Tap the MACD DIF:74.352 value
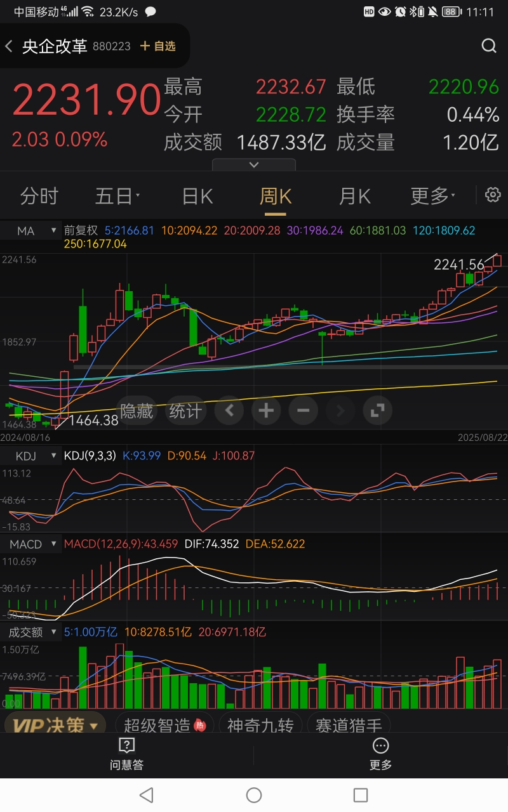The width and height of the screenshot is (508, 812). 211,544
